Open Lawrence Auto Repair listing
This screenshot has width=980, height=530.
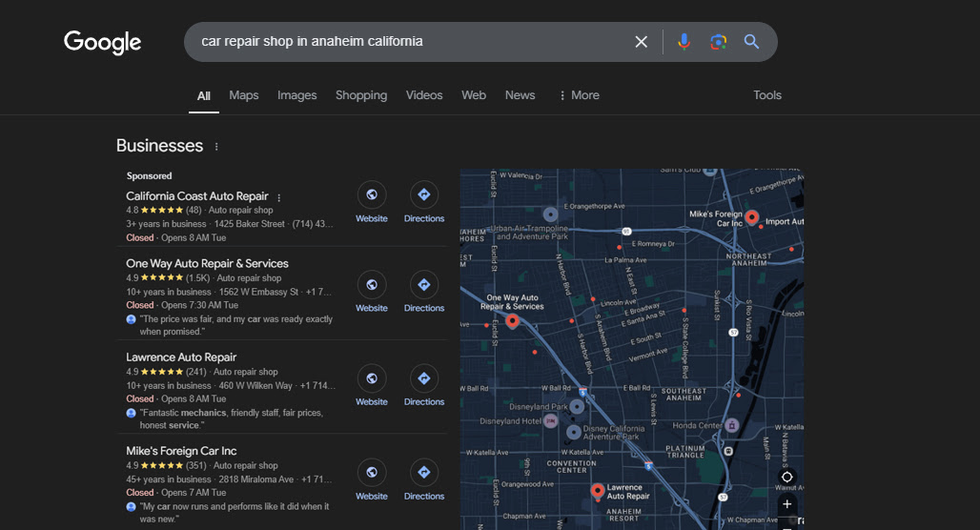181,357
